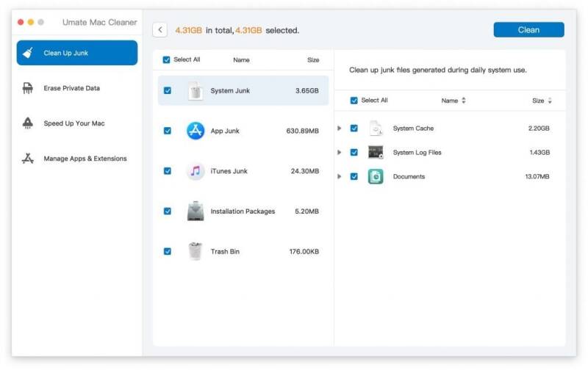Uncheck the System Junk checkbox
Viewport: 588px width, 370px height.
click(168, 90)
